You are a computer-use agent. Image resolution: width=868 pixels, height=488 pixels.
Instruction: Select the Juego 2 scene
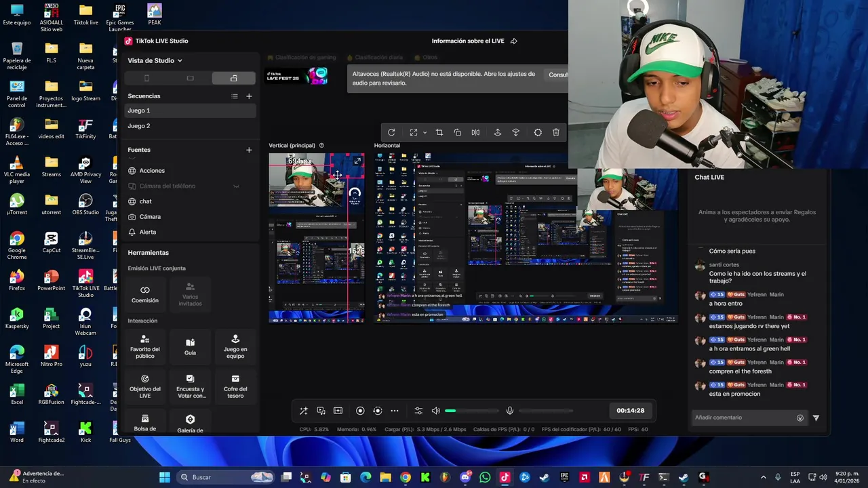pos(190,126)
